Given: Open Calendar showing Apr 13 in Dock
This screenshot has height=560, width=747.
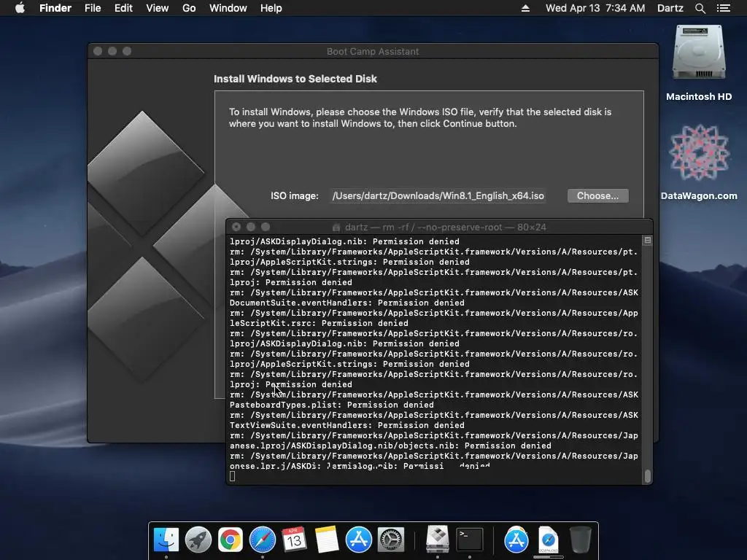Looking at the screenshot, I should [x=294, y=540].
